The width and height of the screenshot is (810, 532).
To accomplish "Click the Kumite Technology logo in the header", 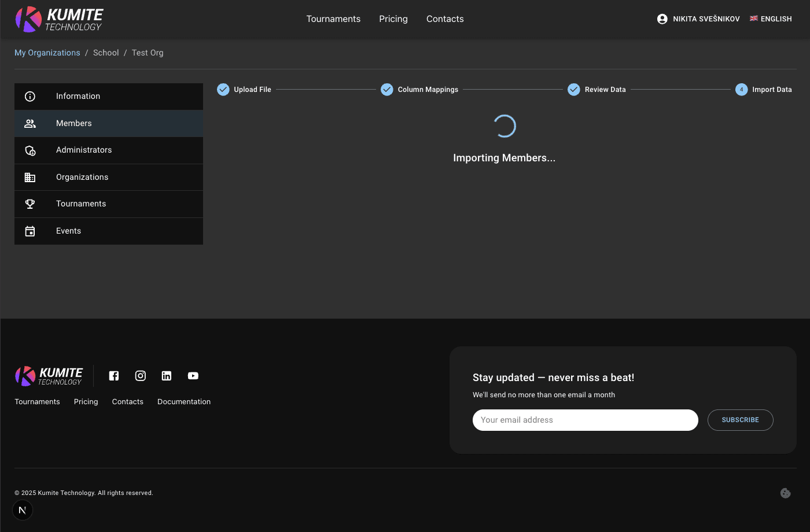I will click(58, 19).
